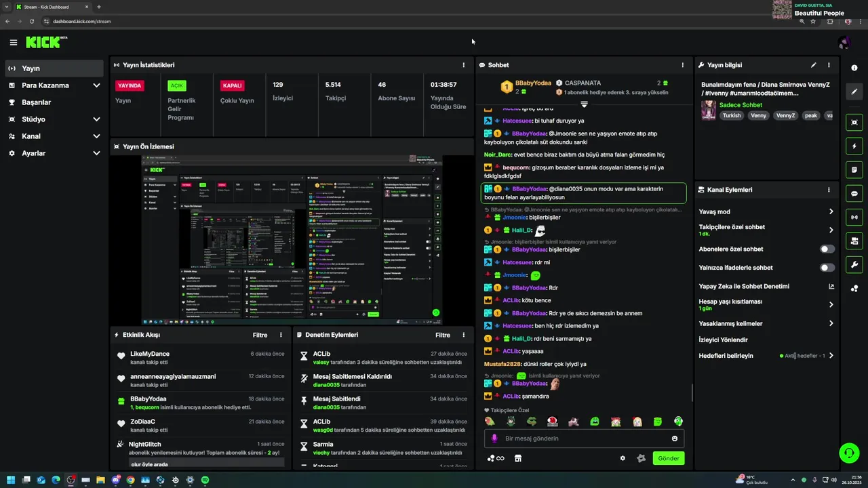The image size is (868, 488).
Task: Click the Kick logo
Action: (46, 42)
